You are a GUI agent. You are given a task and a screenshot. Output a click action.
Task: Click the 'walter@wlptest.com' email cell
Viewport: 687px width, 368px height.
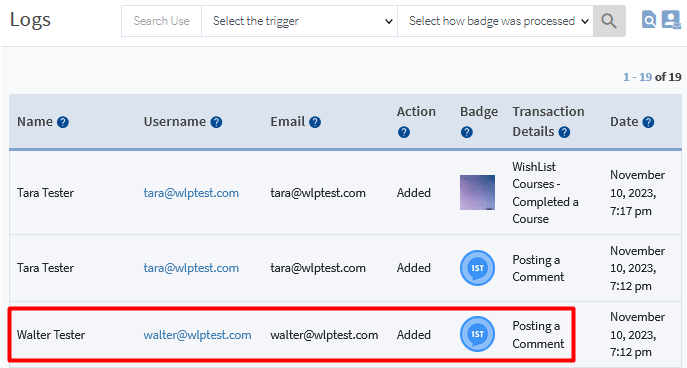pos(324,335)
